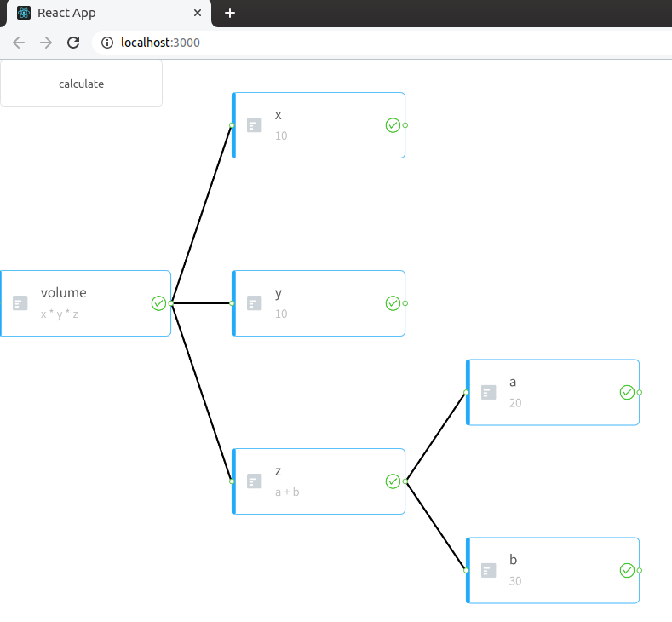Close the React App tab

pos(198,13)
